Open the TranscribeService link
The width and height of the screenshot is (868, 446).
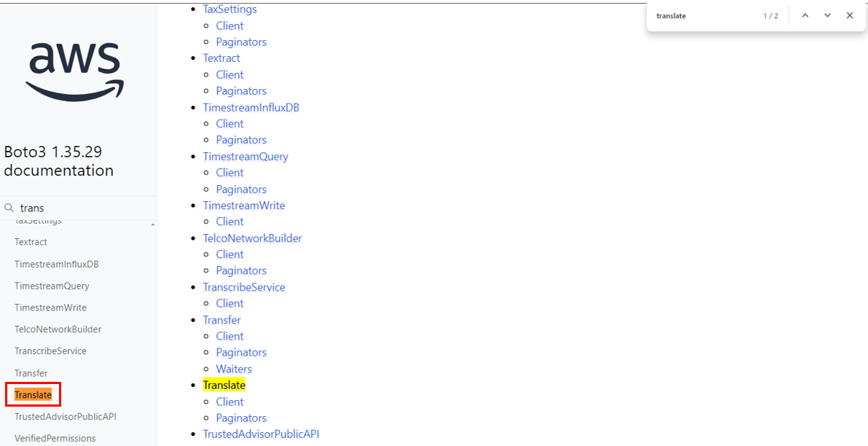pyautogui.click(x=244, y=286)
